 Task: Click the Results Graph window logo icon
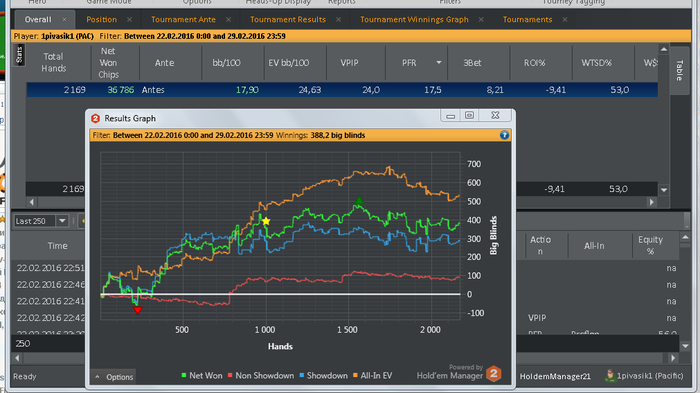pyautogui.click(x=95, y=118)
